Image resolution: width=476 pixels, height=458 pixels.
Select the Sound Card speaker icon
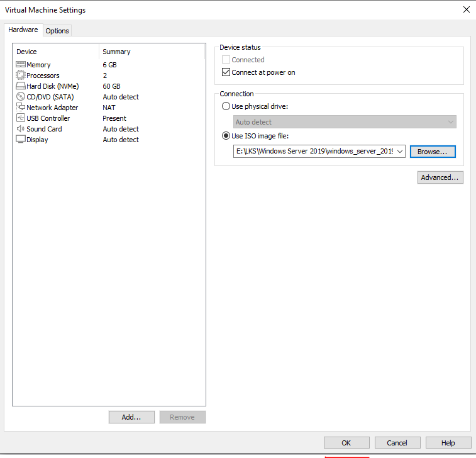click(x=21, y=128)
